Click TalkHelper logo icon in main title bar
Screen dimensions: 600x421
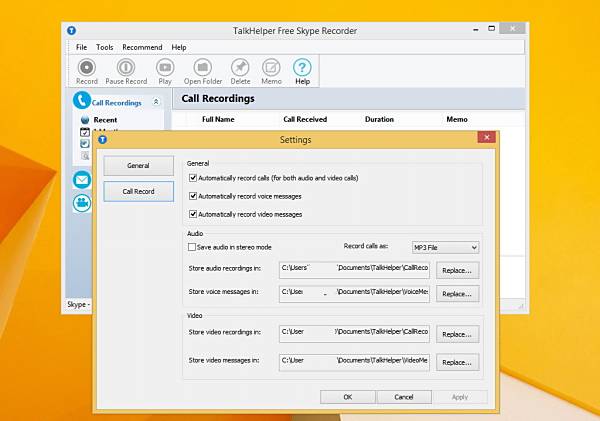click(72, 30)
